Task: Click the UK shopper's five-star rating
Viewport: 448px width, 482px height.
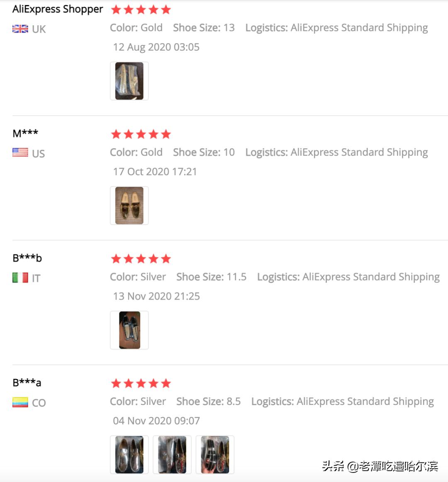Action: tap(141, 10)
